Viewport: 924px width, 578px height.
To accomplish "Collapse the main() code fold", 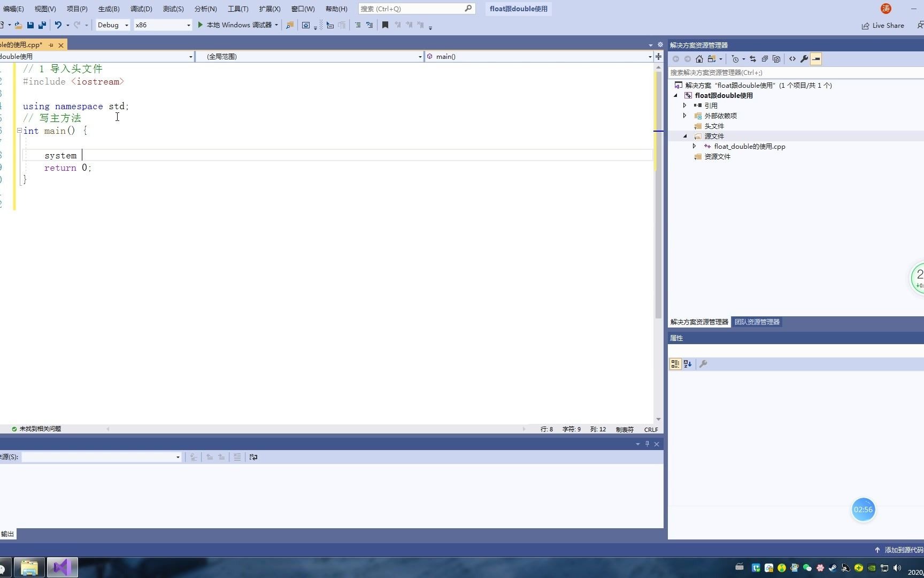I will [19, 131].
